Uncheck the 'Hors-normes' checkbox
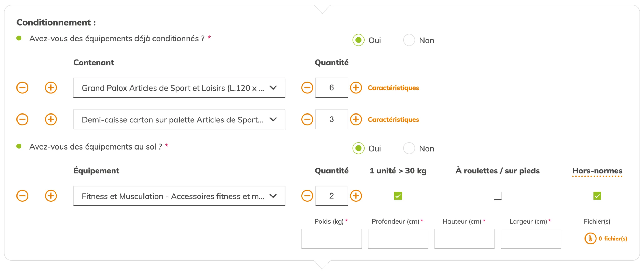Screen dimensions: 644x272 click(597, 196)
